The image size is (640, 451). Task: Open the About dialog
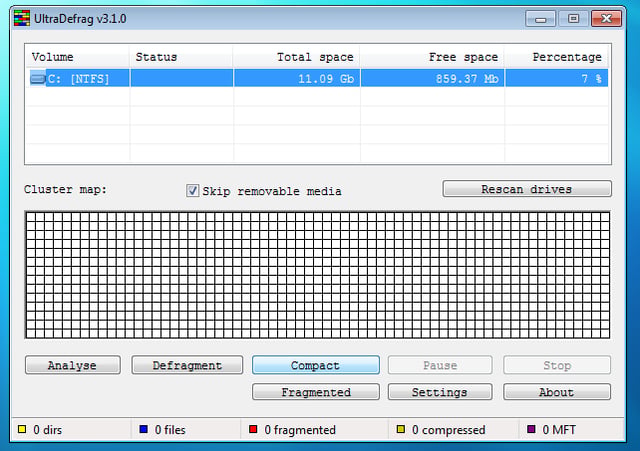[557, 392]
